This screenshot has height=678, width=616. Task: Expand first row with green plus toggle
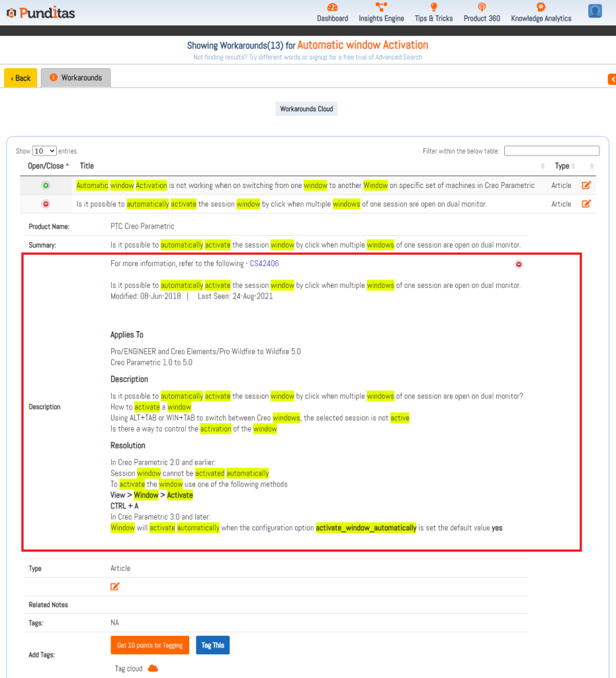pos(46,185)
